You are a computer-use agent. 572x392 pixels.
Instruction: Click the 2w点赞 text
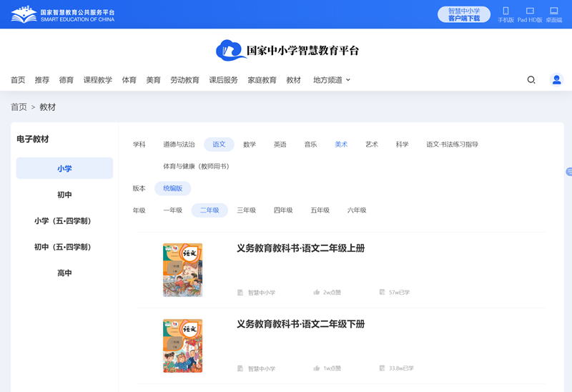pos(332,293)
